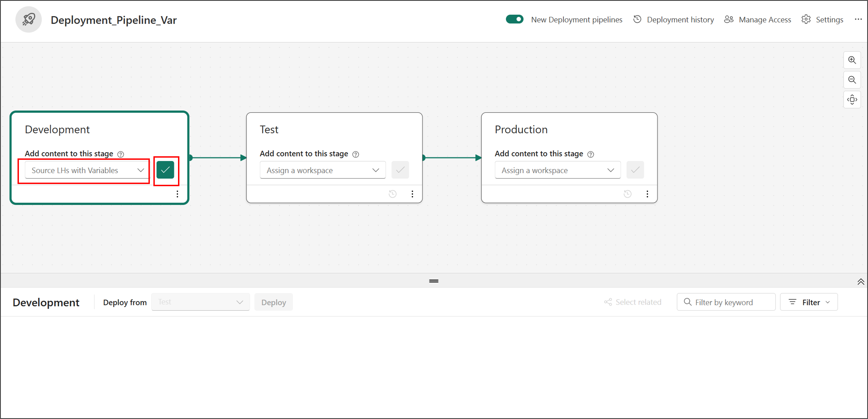Viewport: 868px width, 419px height.
Task: Click the zoom in magnifier icon
Action: click(x=852, y=60)
